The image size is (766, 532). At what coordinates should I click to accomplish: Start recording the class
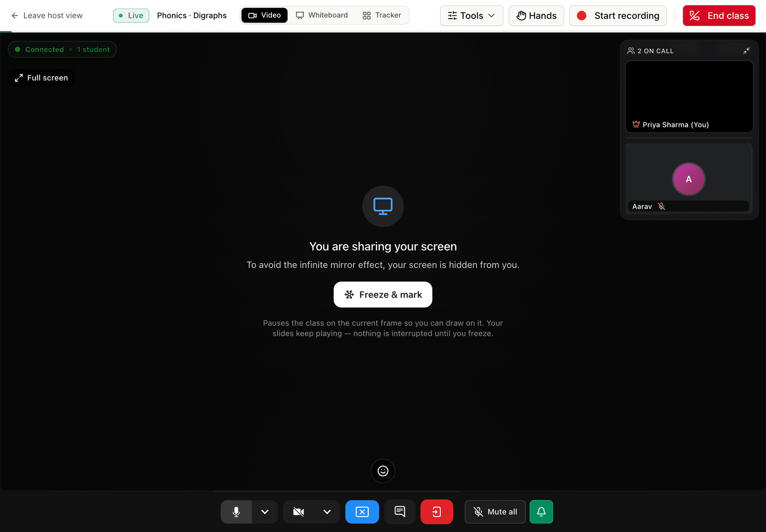point(618,16)
